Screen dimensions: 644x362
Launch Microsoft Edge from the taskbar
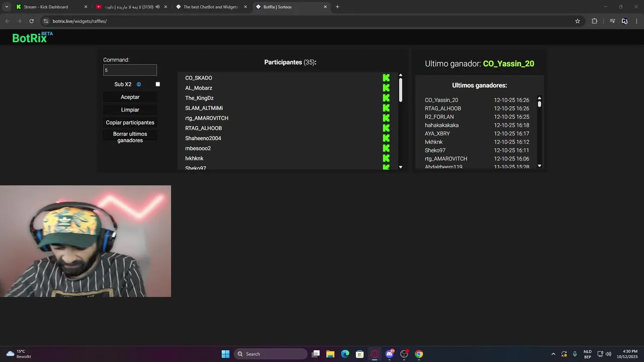(x=345, y=354)
